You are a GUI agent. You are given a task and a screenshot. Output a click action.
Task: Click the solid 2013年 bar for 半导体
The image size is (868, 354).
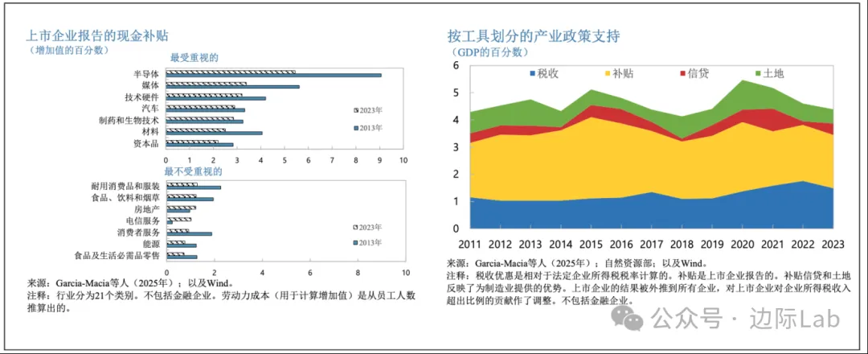coord(274,76)
